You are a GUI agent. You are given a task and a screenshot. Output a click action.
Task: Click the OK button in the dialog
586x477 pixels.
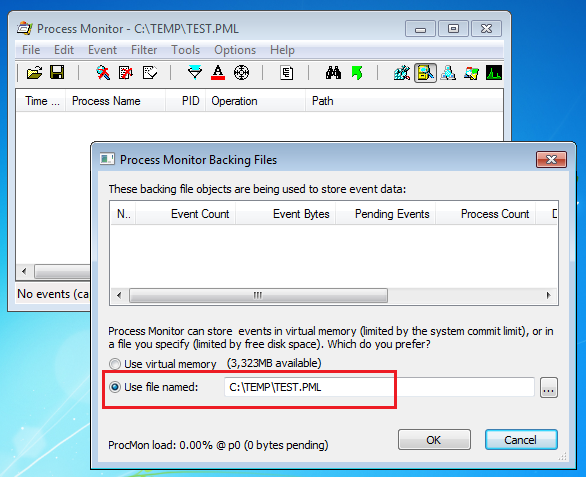tap(434, 440)
